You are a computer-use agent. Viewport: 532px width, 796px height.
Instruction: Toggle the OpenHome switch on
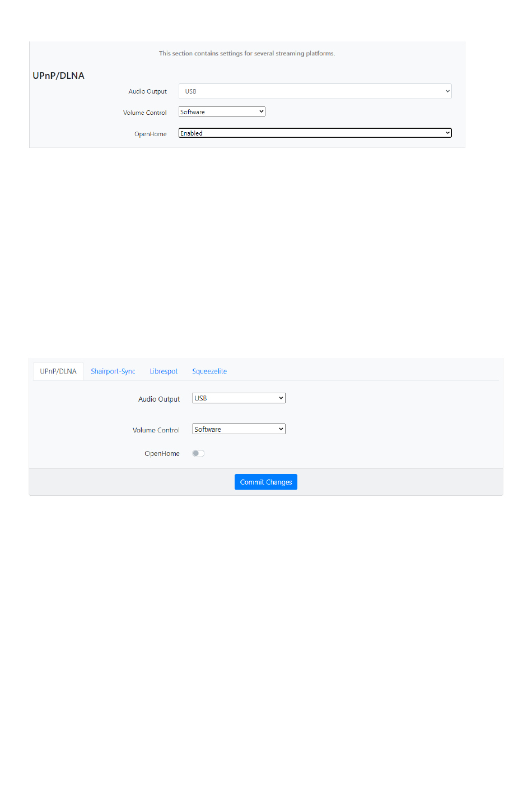tap(198, 454)
